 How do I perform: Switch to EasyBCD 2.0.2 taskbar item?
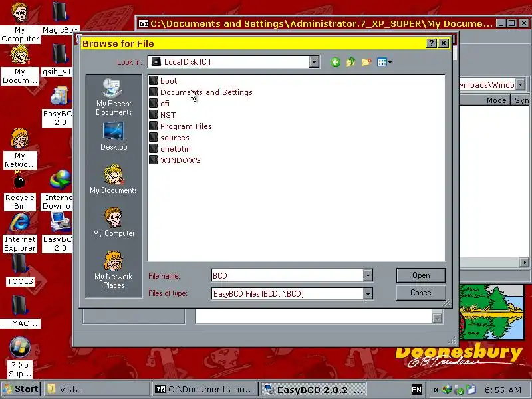pyautogui.click(x=313, y=390)
